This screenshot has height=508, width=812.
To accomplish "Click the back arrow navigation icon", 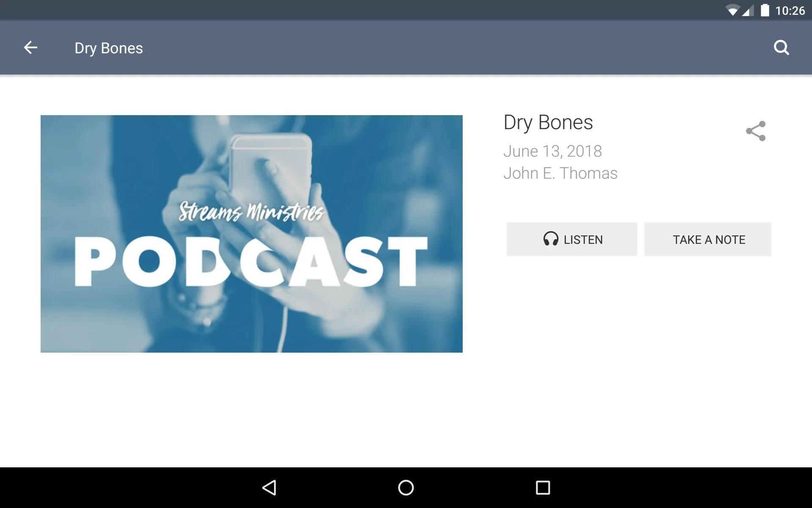I will point(30,47).
